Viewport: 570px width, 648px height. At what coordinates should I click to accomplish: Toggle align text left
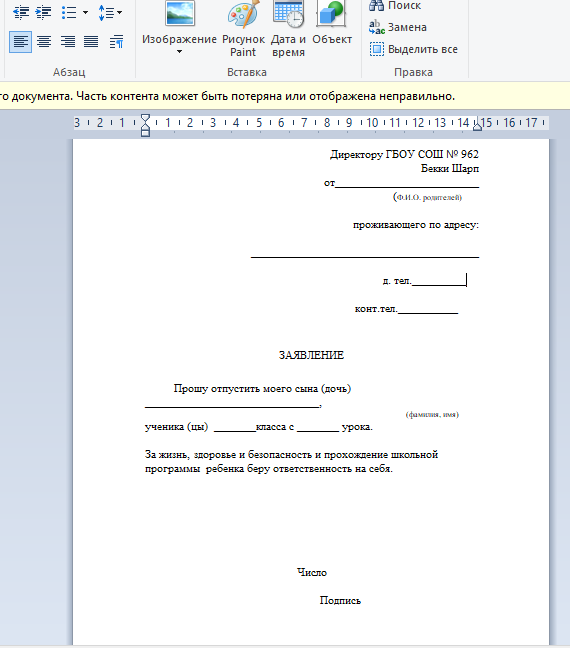pyautogui.click(x=20, y=42)
